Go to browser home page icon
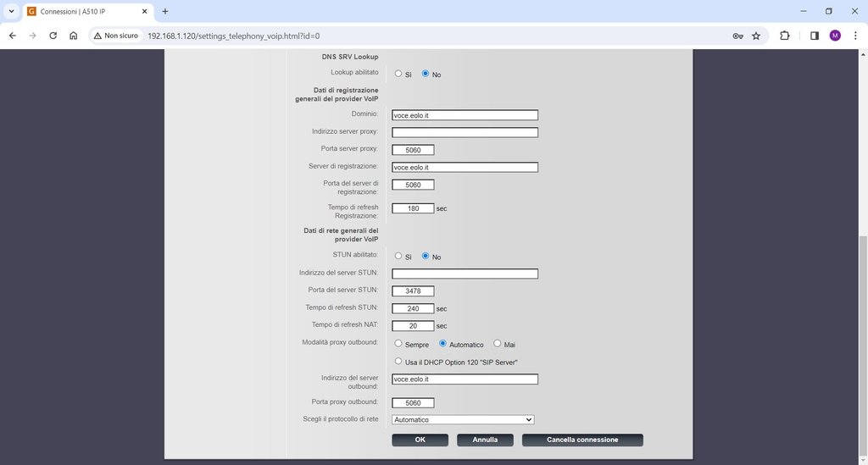This screenshot has height=465, width=868. tap(74, 36)
